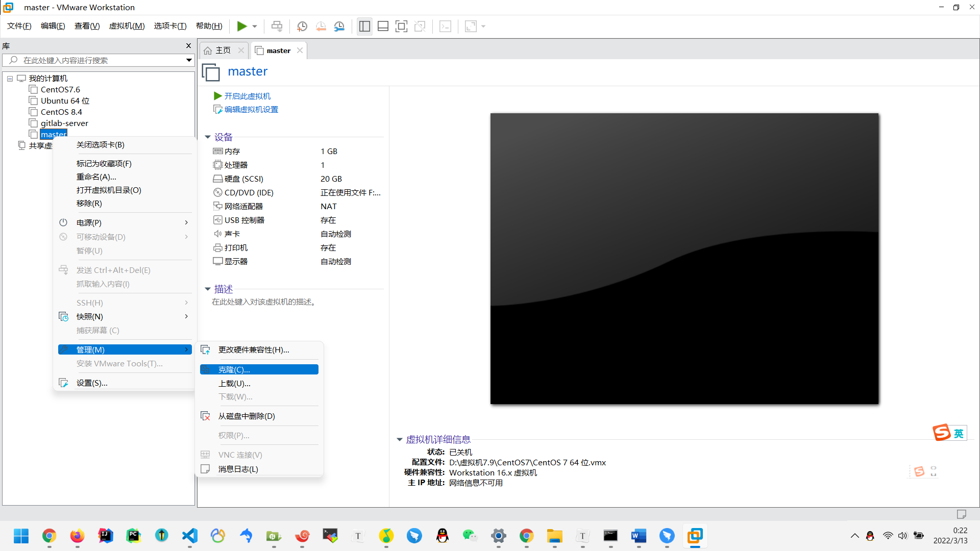
Task: Choose 克隆(C)... in manage submenu
Action: coord(259,370)
